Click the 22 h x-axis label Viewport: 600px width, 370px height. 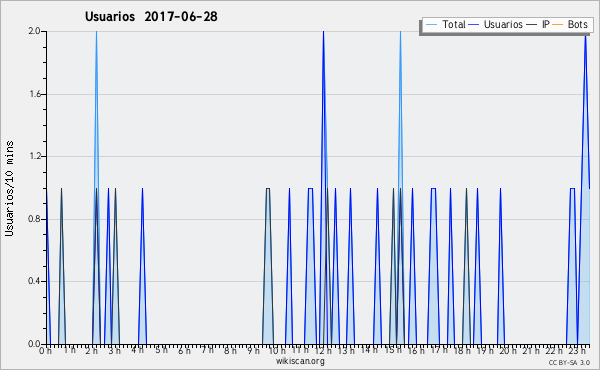point(554,351)
